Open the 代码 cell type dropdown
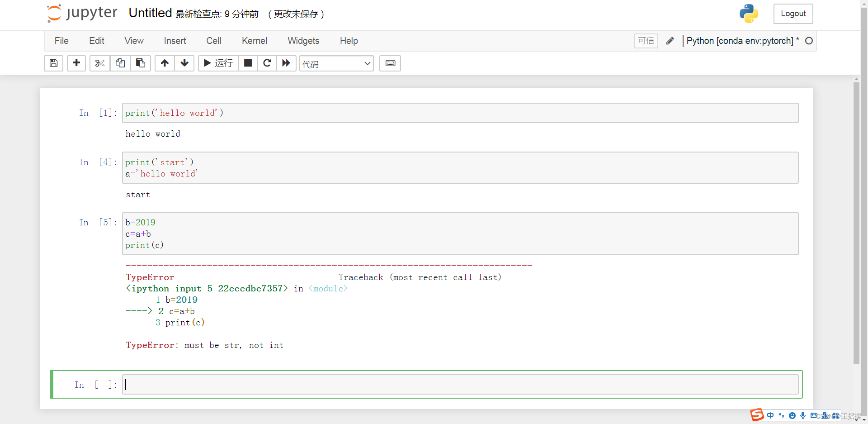The image size is (868, 424). pyautogui.click(x=336, y=64)
